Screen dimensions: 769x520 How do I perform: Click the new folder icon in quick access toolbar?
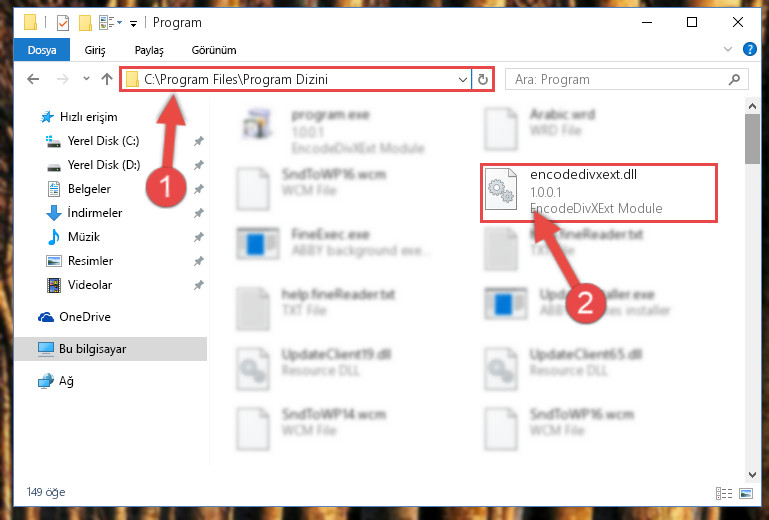[x=85, y=23]
